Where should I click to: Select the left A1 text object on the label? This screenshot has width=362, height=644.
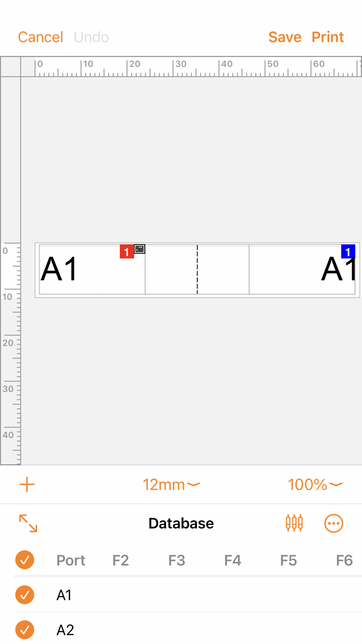click(58, 269)
